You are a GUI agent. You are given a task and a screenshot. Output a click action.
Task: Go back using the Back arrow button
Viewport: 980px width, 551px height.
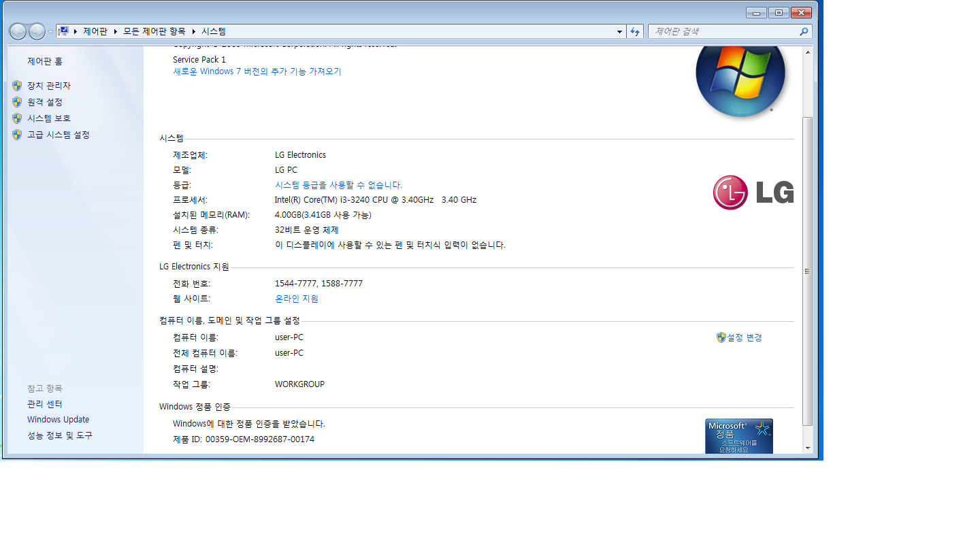pyautogui.click(x=18, y=31)
